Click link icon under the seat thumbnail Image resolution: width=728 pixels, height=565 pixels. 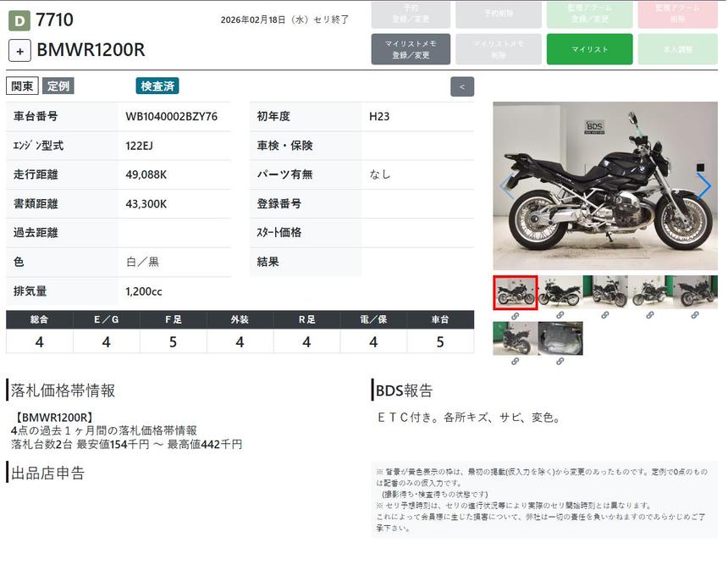tap(560, 362)
